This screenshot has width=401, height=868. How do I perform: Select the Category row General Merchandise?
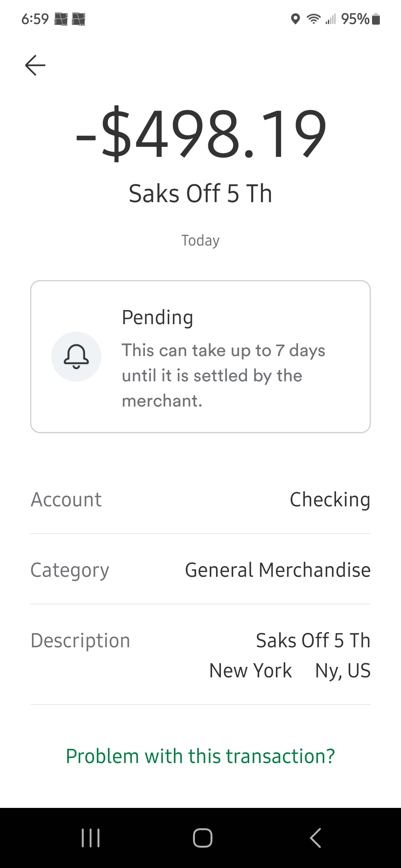(200, 570)
